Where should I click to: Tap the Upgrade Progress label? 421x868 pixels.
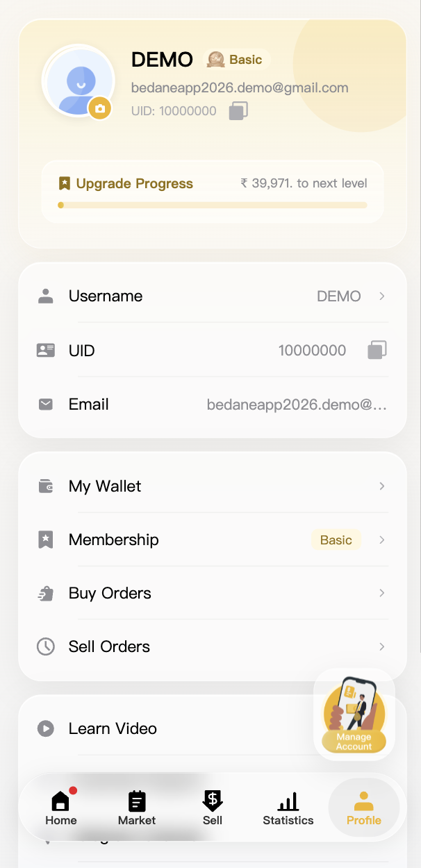click(135, 183)
